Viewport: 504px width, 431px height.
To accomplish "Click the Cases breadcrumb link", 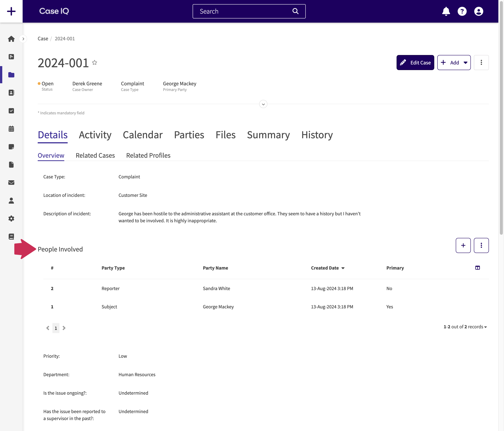I will tap(43, 38).
